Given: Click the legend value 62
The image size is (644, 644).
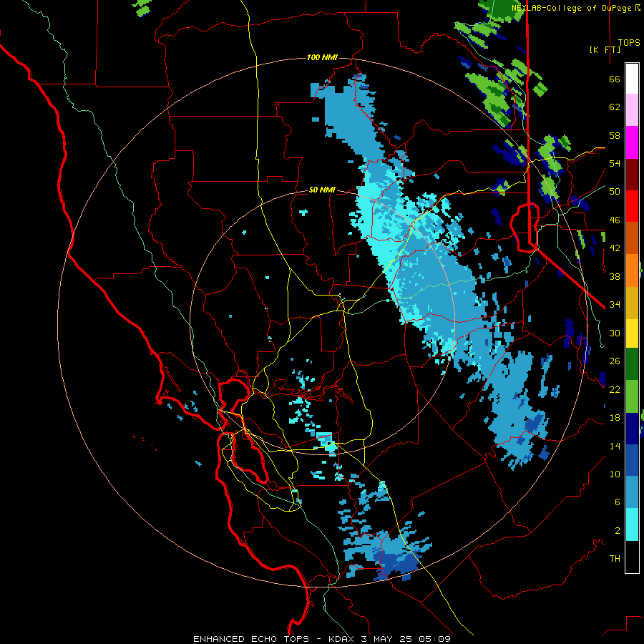Looking at the screenshot, I should tap(615, 107).
